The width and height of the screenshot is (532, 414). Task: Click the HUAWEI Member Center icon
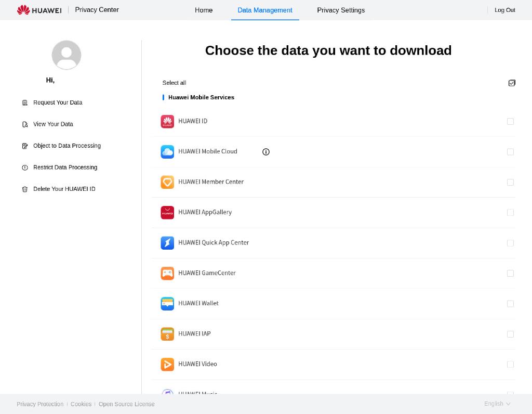pyautogui.click(x=167, y=182)
